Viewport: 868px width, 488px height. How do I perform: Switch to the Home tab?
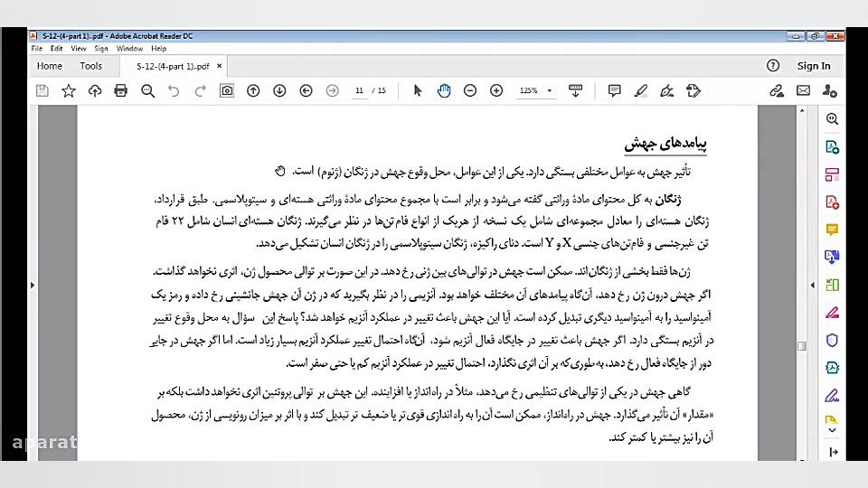(x=49, y=66)
